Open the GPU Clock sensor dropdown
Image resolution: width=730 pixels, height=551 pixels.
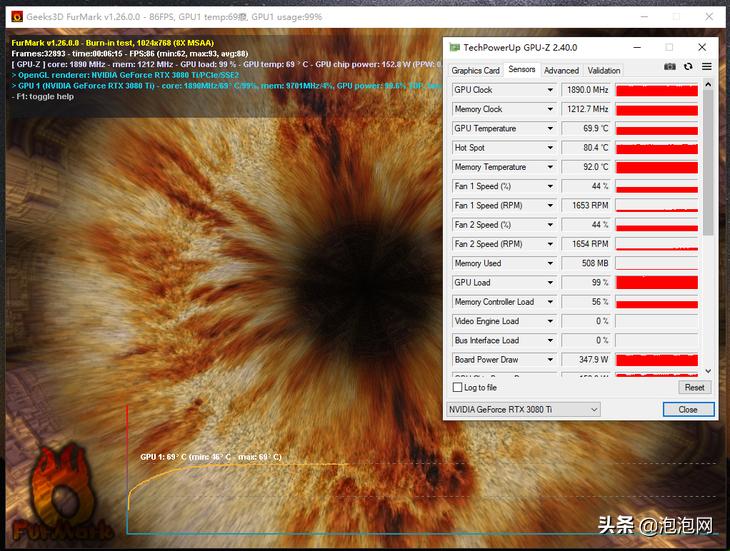click(550, 90)
